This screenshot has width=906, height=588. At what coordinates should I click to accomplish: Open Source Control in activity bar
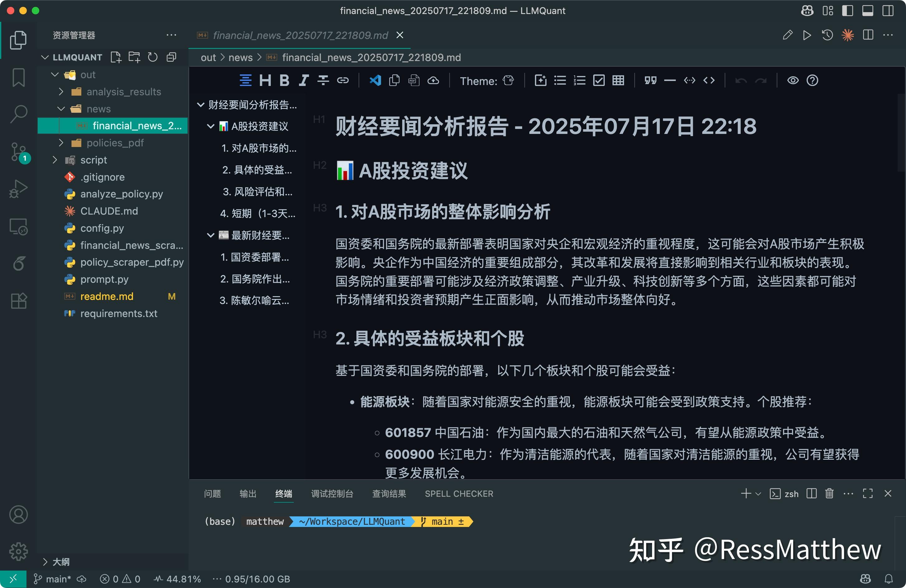18,152
